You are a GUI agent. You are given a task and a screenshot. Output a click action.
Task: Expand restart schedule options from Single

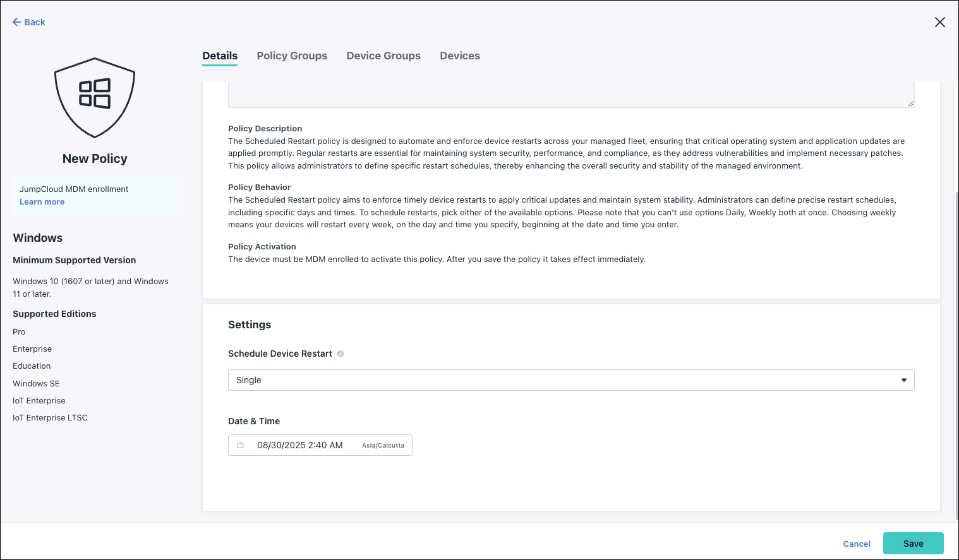pos(571,379)
